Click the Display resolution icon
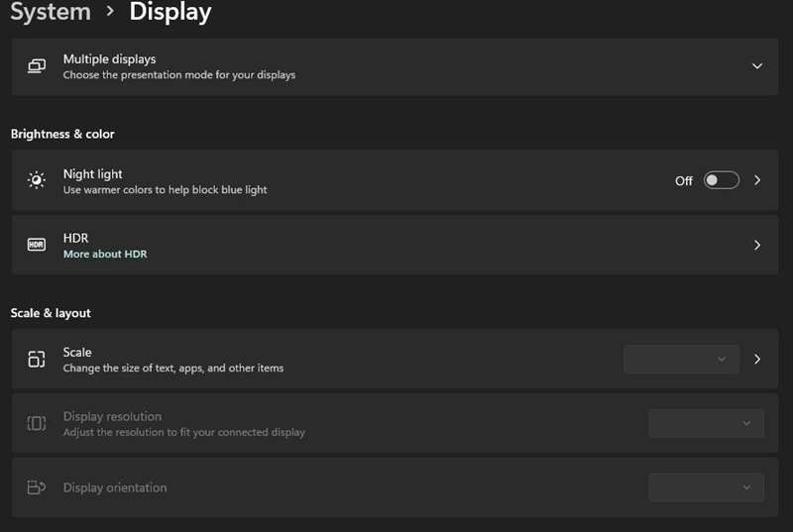Image resolution: width=793 pixels, height=532 pixels. (x=37, y=423)
